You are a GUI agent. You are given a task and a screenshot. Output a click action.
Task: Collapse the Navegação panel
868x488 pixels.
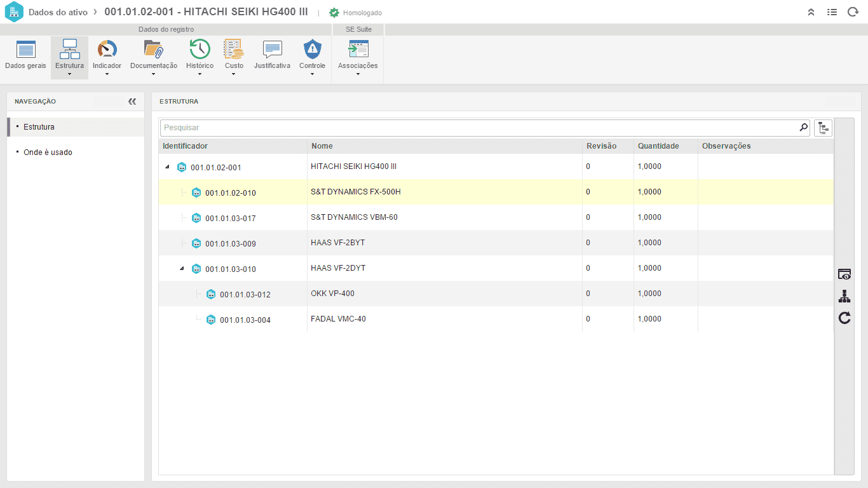click(x=132, y=102)
